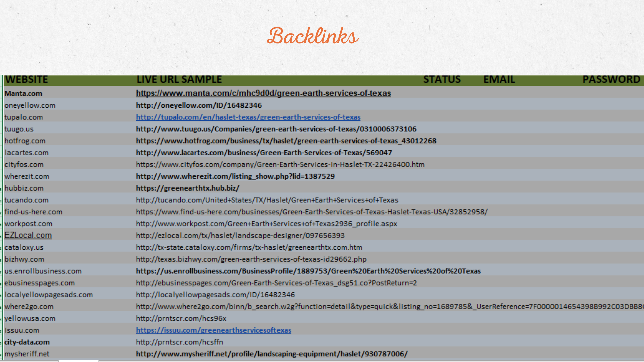Click the EMAIL column header
Screen dimensions: 644x362
point(499,79)
